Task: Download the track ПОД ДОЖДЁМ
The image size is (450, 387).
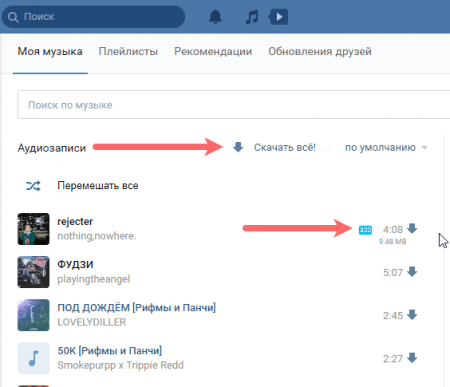Action: coord(412,315)
